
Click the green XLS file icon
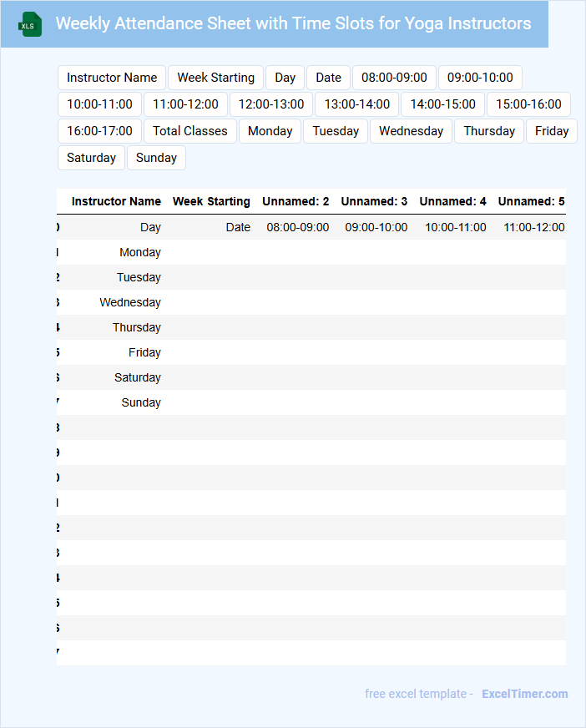(30, 24)
